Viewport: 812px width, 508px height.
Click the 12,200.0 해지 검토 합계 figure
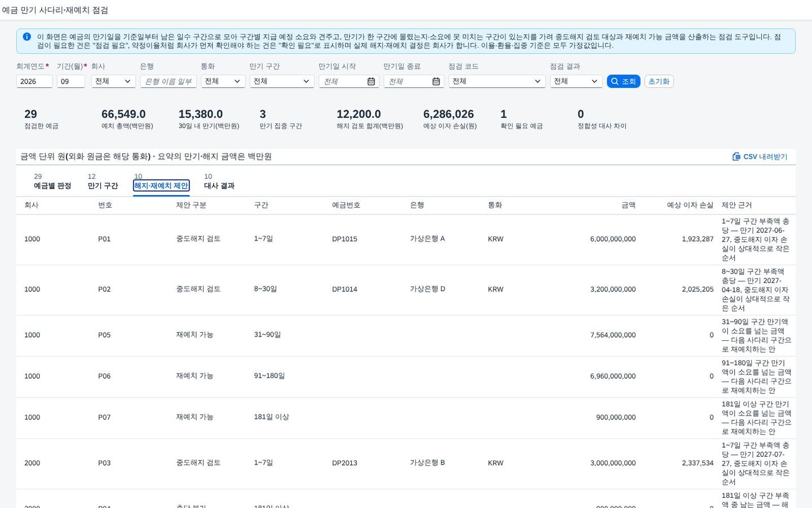click(x=359, y=114)
